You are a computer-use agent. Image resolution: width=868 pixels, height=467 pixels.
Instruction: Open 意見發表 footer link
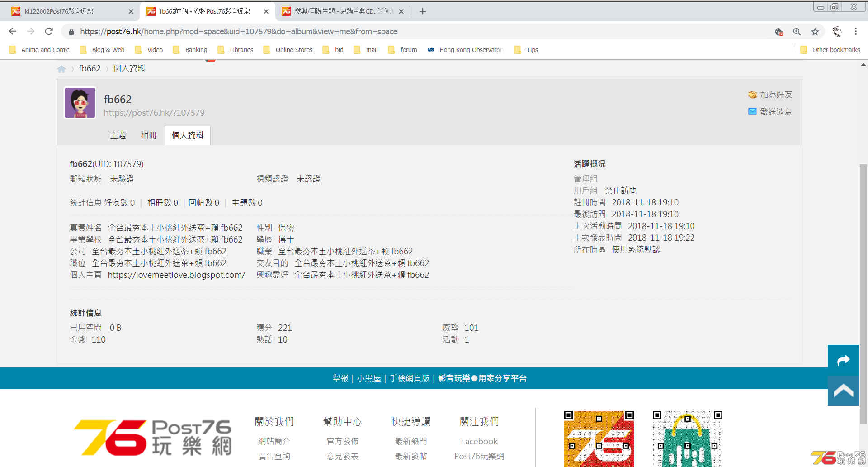click(343, 456)
